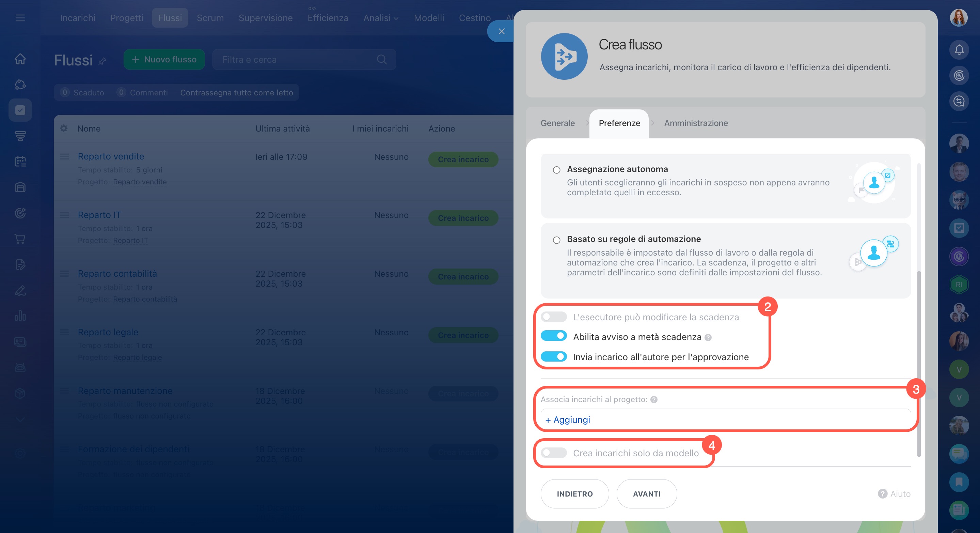The width and height of the screenshot is (980, 533).
Task: Click the + Aggiungi project link
Action: coord(568,420)
